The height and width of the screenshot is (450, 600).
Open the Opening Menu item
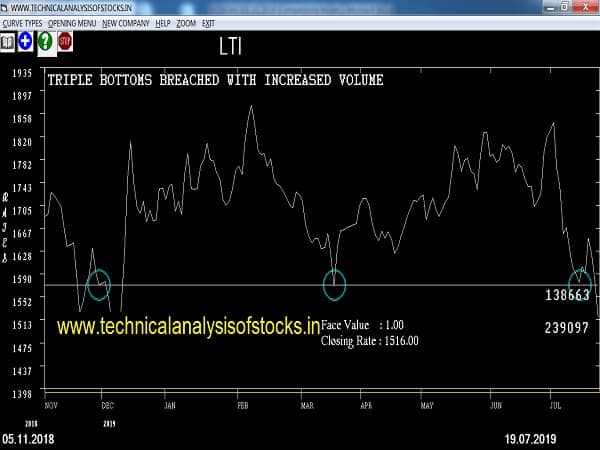tap(71, 22)
